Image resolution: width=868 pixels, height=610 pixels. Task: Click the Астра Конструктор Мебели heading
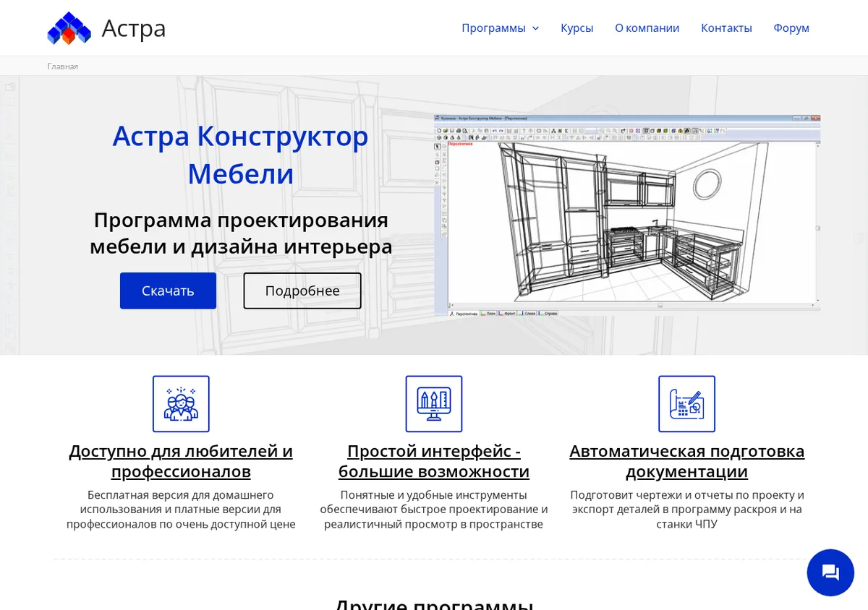point(240,155)
